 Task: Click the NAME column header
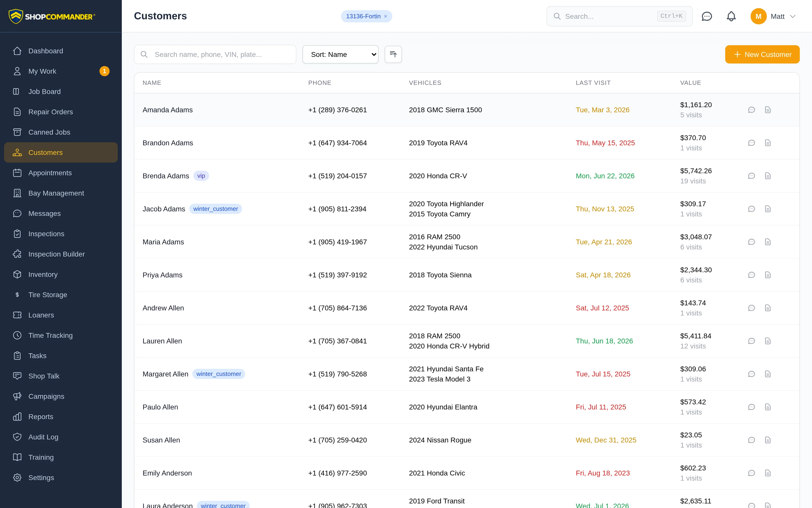click(152, 83)
